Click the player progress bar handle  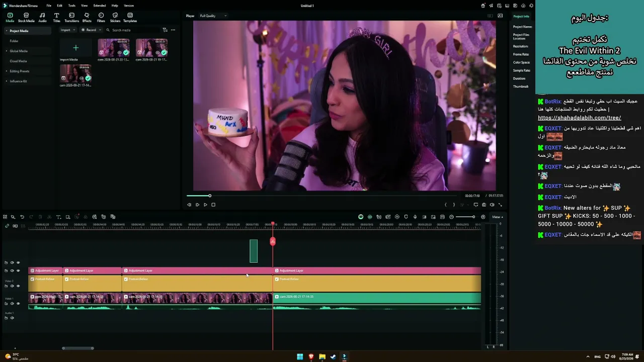(x=210, y=196)
